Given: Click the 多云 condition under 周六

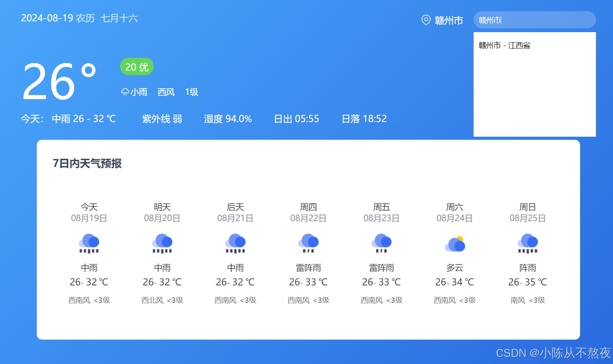Looking at the screenshot, I should pyautogui.click(x=455, y=268).
